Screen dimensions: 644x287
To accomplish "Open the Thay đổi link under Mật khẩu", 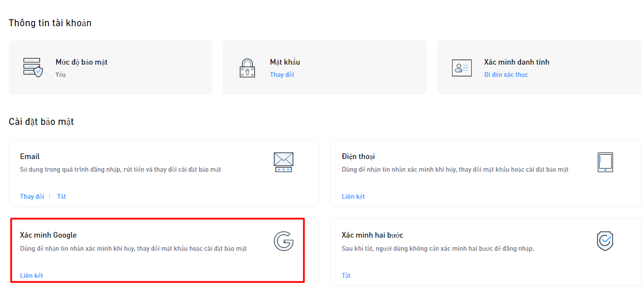I will (x=282, y=75).
